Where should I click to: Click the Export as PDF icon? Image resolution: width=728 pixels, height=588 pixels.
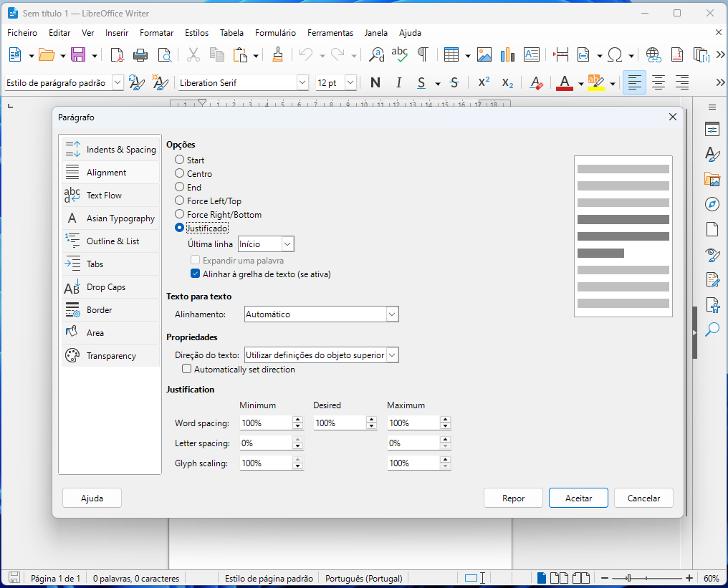pyautogui.click(x=117, y=55)
